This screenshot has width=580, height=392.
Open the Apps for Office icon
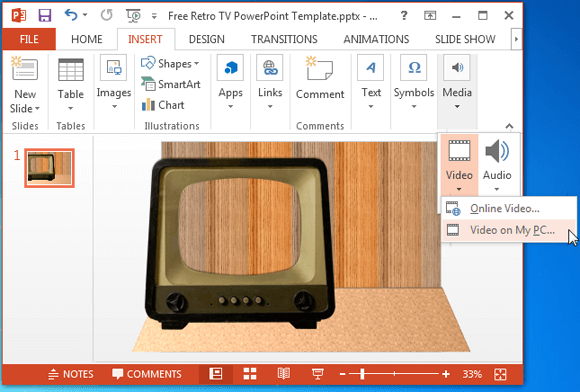click(x=230, y=68)
